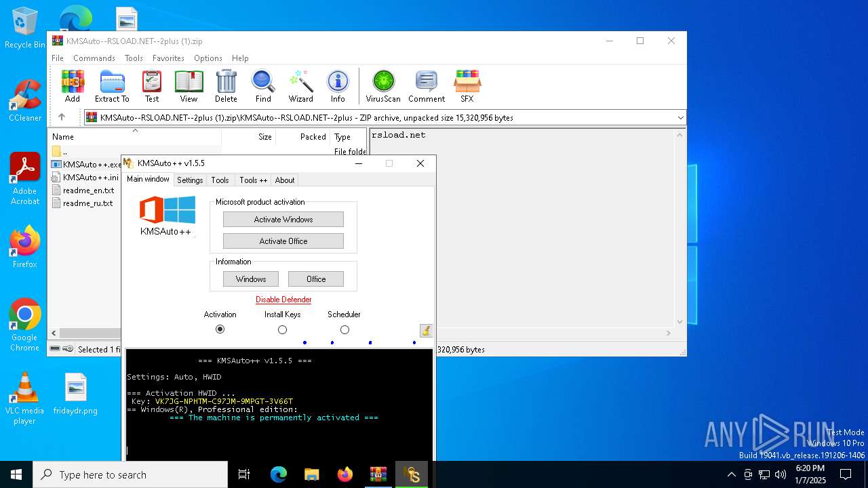The height and width of the screenshot is (488, 868).
Task: Click the broom clean icon in KMSAuto
Action: [x=426, y=330]
